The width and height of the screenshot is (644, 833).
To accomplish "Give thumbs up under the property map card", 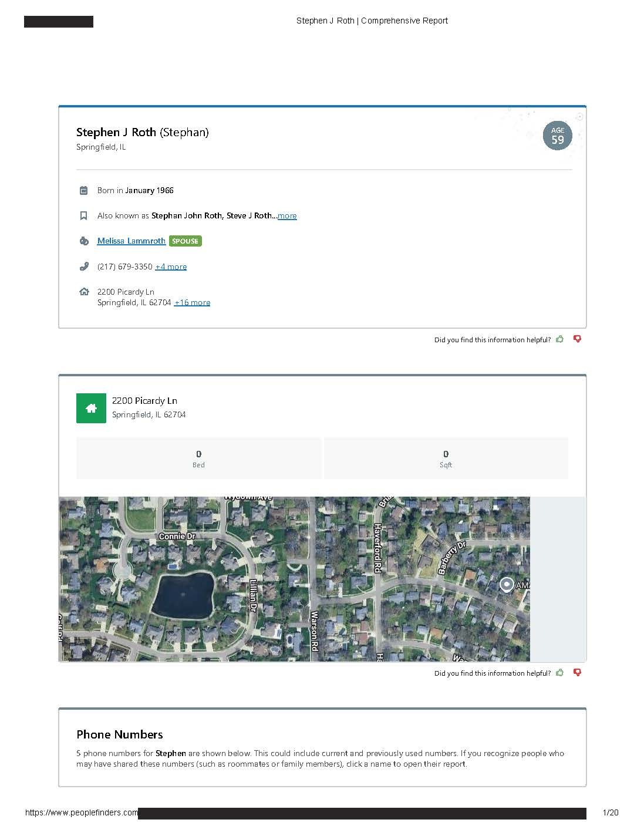I will [560, 673].
